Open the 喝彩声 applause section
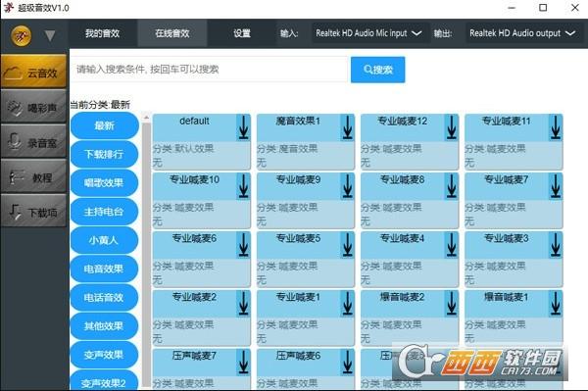Viewport: 588px width, 391px height. pos(33,107)
